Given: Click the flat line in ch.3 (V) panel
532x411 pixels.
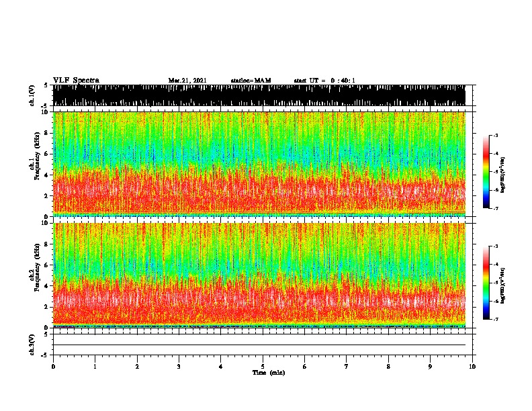Looking at the screenshot, I should click(259, 345).
